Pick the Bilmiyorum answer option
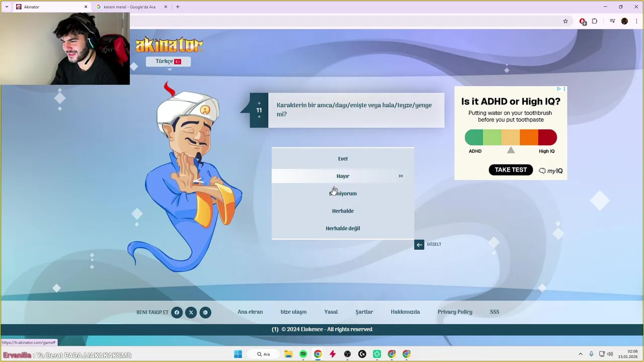 coord(343,194)
